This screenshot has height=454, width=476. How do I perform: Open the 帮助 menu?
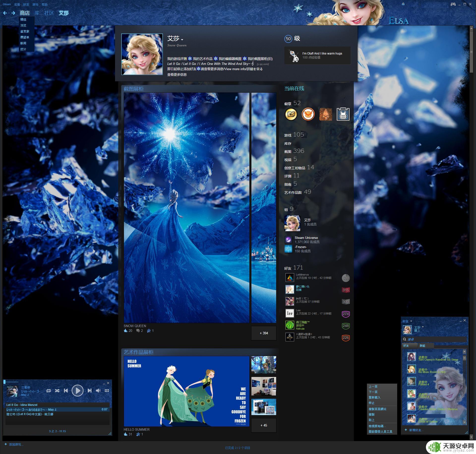45,4
